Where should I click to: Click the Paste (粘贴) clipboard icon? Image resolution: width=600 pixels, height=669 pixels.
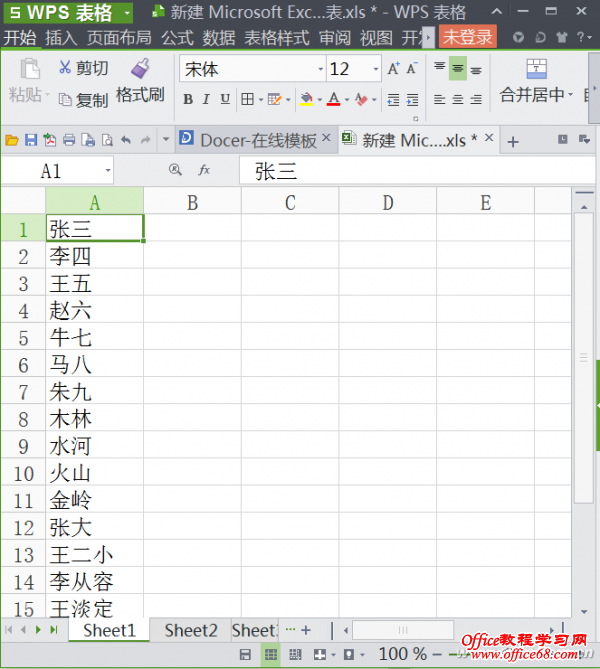[30, 68]
